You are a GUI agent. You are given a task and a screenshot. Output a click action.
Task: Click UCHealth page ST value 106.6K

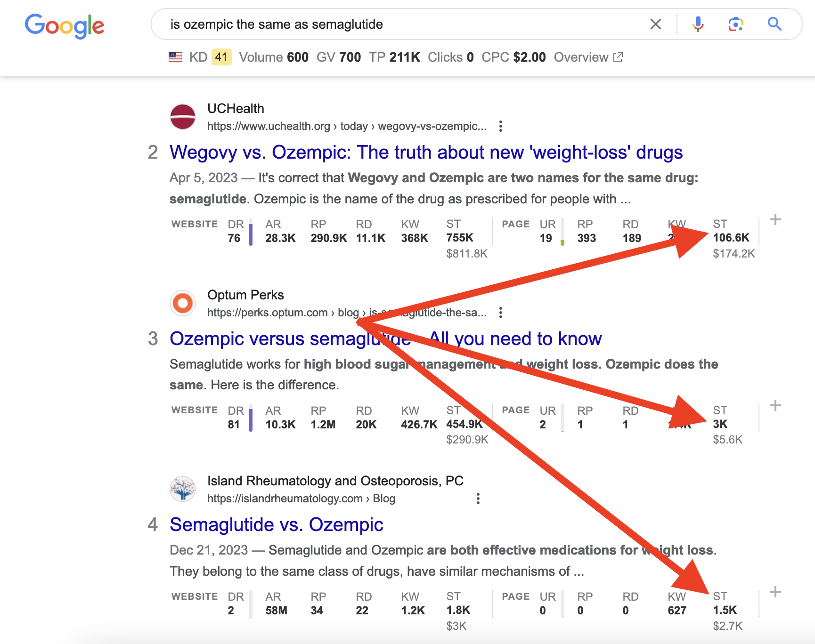tap(731, 238)
